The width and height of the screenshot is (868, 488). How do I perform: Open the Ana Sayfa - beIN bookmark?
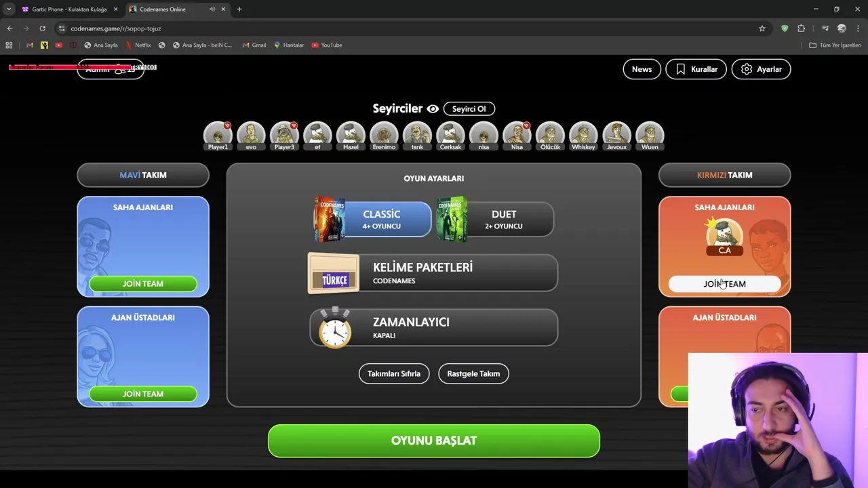(203, 45)
